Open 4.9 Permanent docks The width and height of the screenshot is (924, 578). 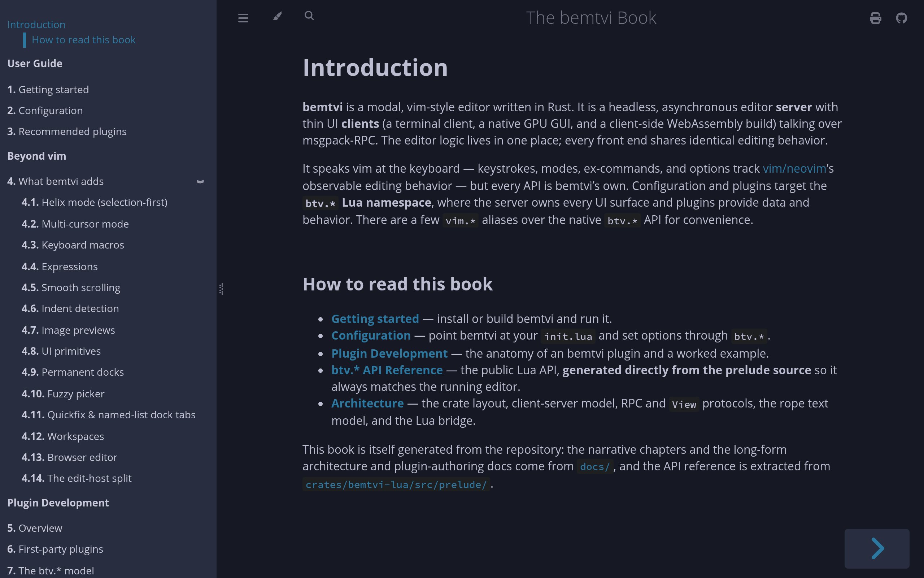[x=73, y=372]
